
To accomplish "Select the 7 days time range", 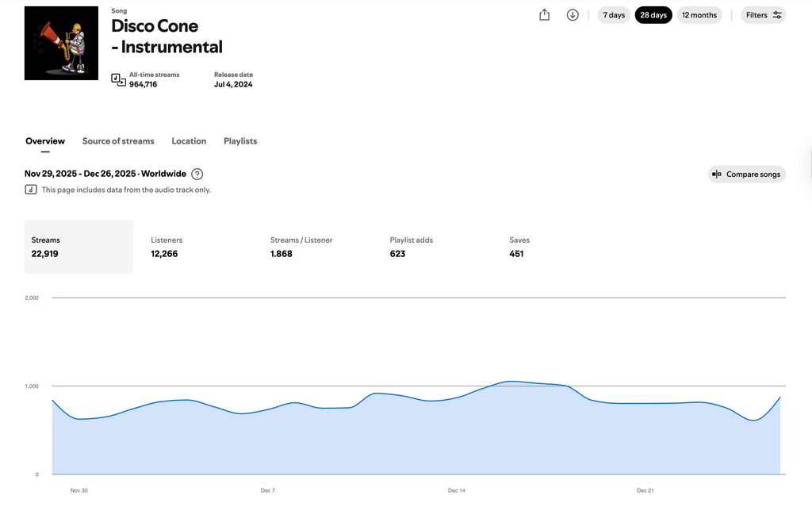I will [x=614, y=15].
